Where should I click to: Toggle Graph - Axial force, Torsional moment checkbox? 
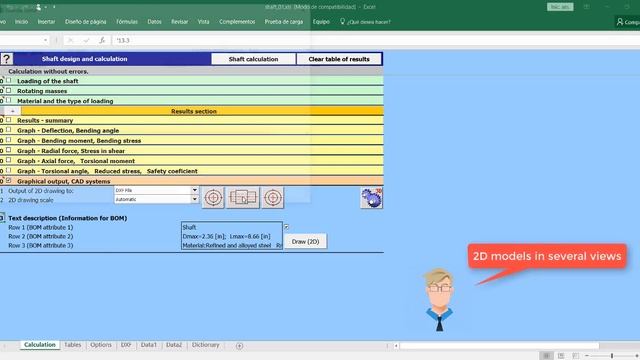click(x=9, y=160)
